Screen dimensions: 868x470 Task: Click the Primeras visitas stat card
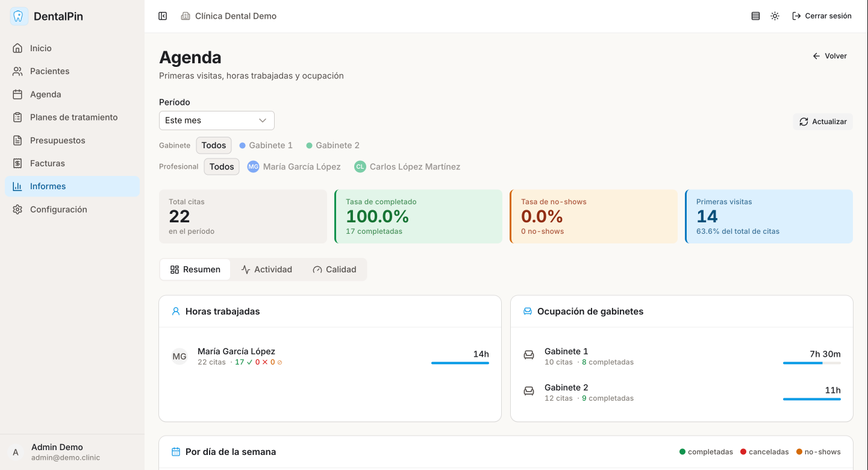coord(769,216)
